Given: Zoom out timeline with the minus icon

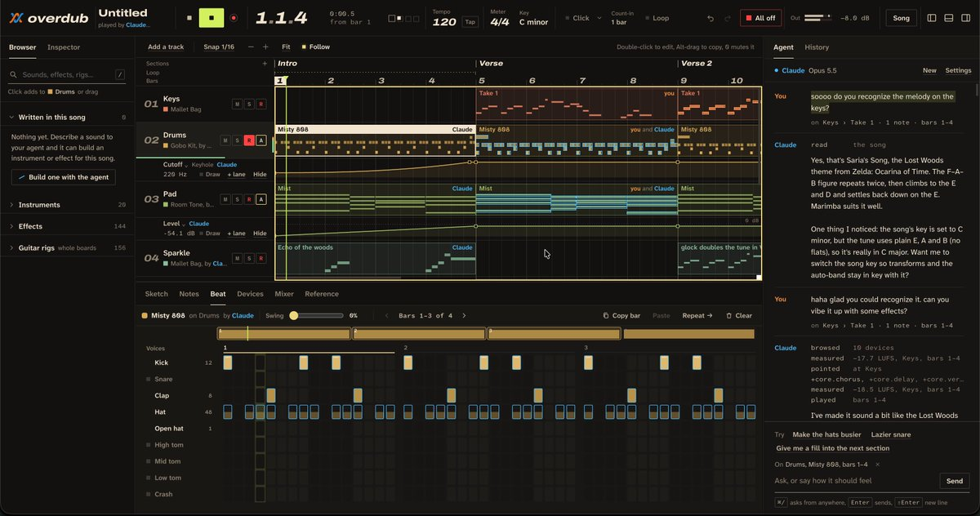Looking at the screenshot, I should (x=251, y=47).
